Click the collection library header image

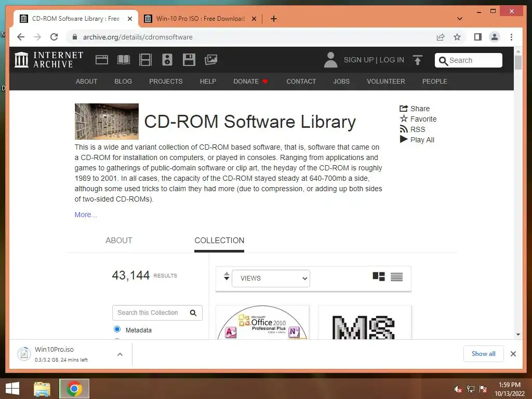coord(107,122)
